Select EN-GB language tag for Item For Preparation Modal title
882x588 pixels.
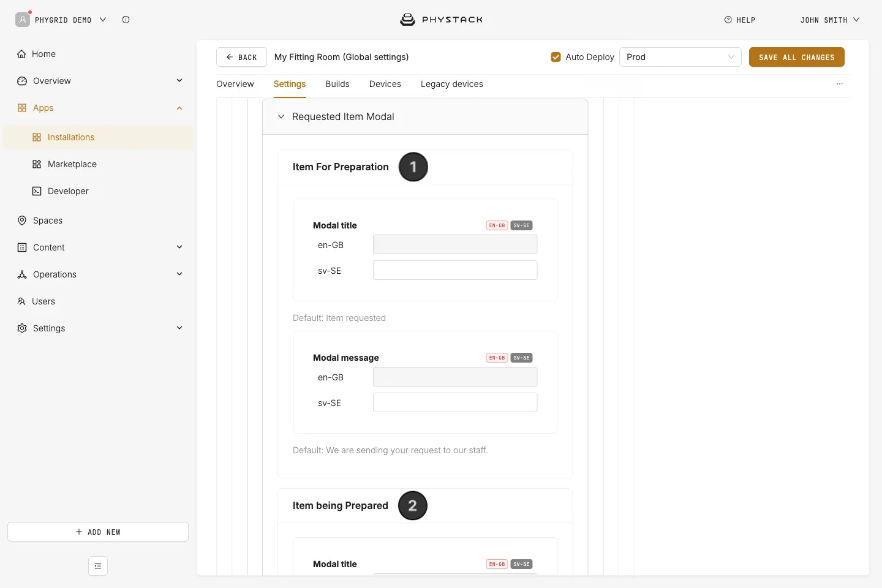(x=497, y=225)
